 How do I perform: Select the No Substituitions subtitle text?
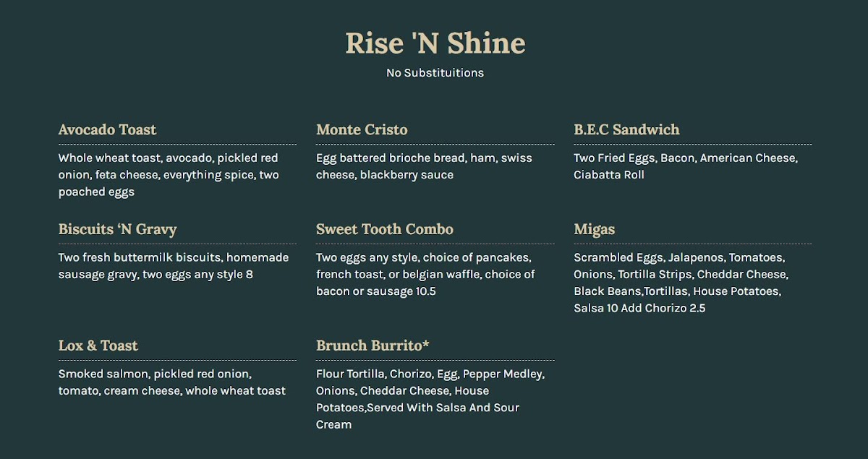pos(435,73)
